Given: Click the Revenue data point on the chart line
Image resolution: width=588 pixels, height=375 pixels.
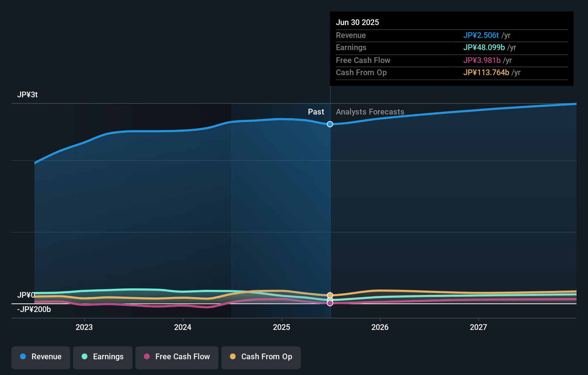Looking at the screenshot, I should pos(330,124).
